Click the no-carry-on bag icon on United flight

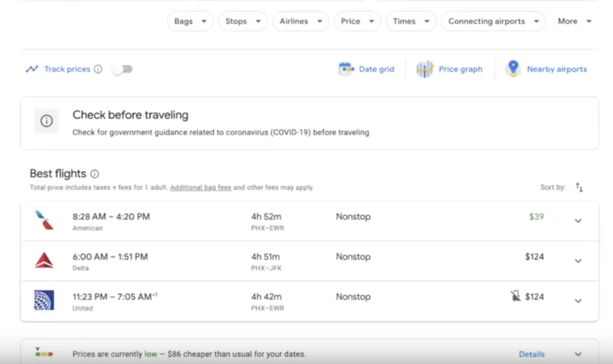(515, 296)
